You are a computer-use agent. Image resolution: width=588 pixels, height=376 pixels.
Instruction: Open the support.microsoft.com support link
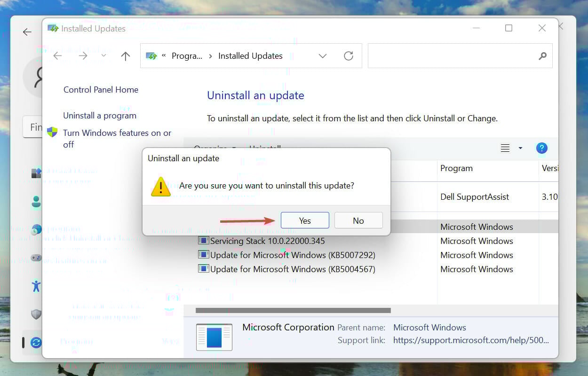471,340
